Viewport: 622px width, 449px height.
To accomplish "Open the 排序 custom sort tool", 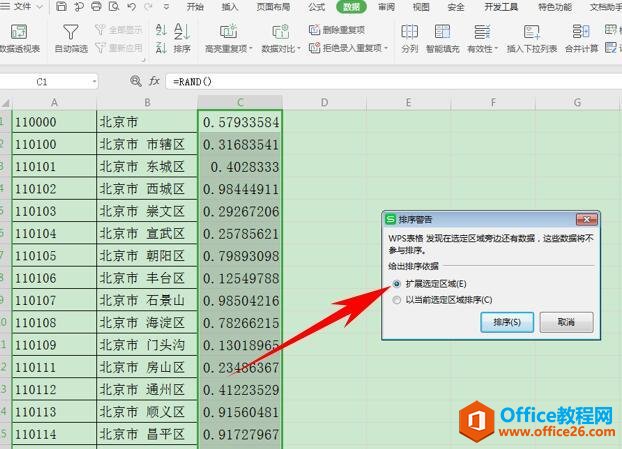I will [182, 38].
